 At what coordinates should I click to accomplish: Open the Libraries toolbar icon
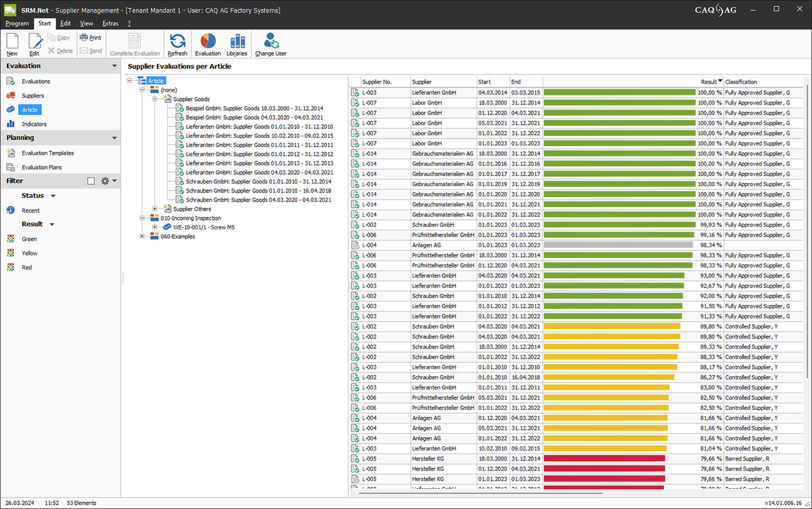click(x=237, y=42)
